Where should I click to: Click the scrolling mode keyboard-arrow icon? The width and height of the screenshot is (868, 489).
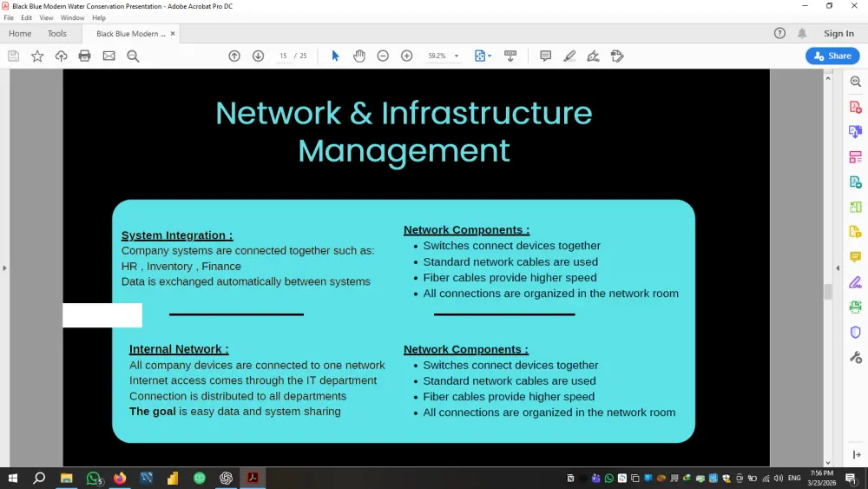[510, 56]
